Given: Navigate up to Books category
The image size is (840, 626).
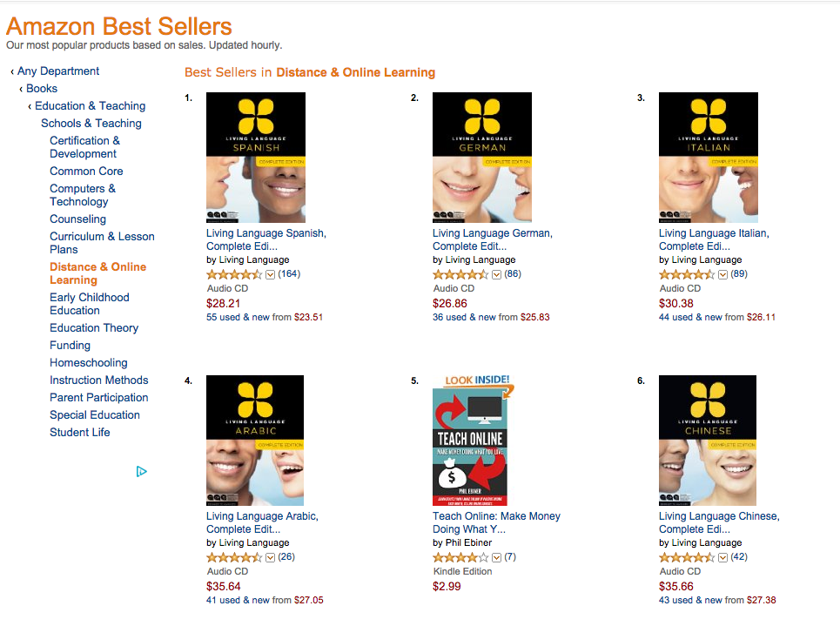Looking at the screenshot, I should (42, 89).
